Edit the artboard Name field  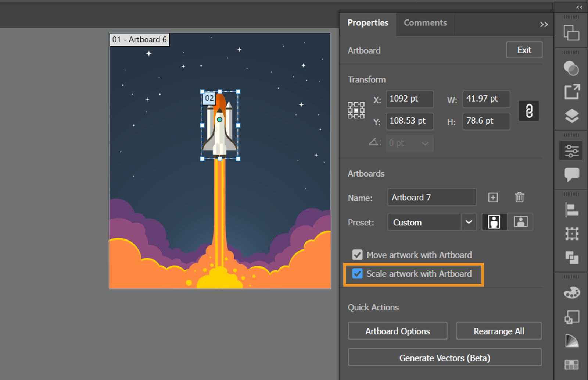pyautogui.click(x=431, y=197)
